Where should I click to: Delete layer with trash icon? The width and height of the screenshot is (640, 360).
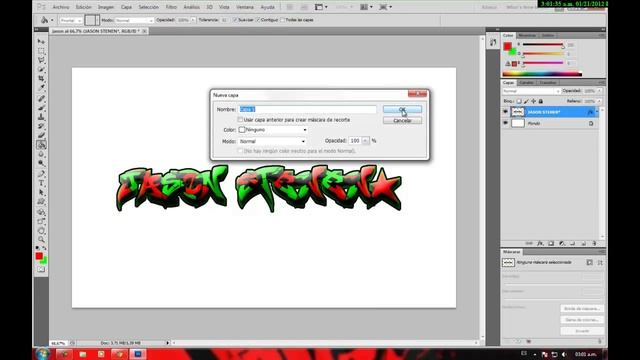(x=594, y=243)
